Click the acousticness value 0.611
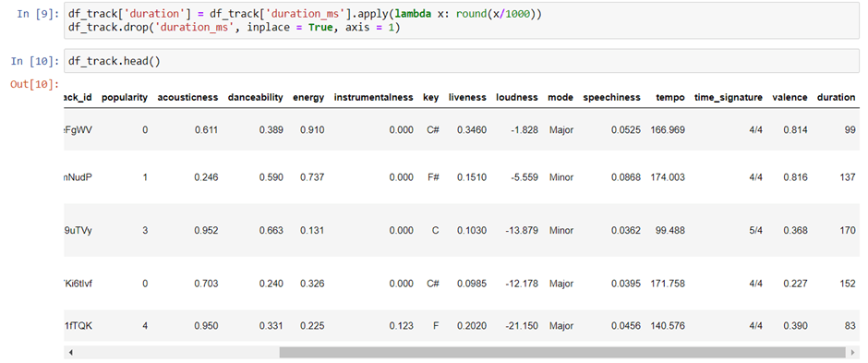 pyautogui.click(x=206, y=130)
